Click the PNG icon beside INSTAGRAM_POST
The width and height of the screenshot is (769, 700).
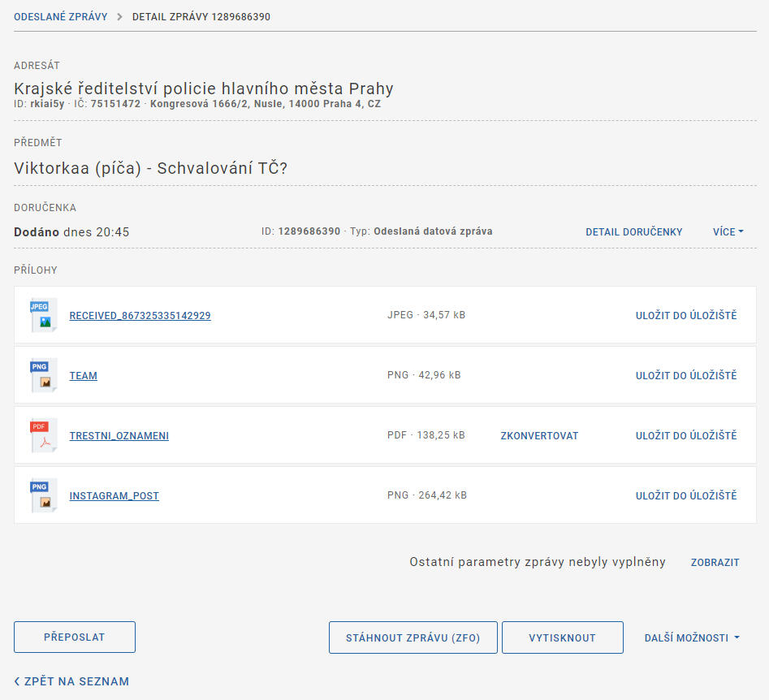(43, 495)
